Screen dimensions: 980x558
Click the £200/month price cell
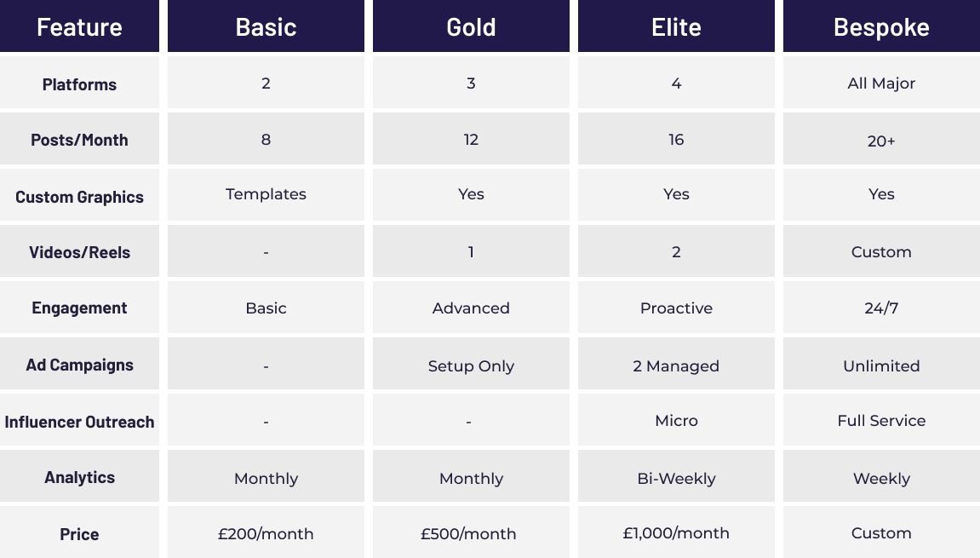266,532
